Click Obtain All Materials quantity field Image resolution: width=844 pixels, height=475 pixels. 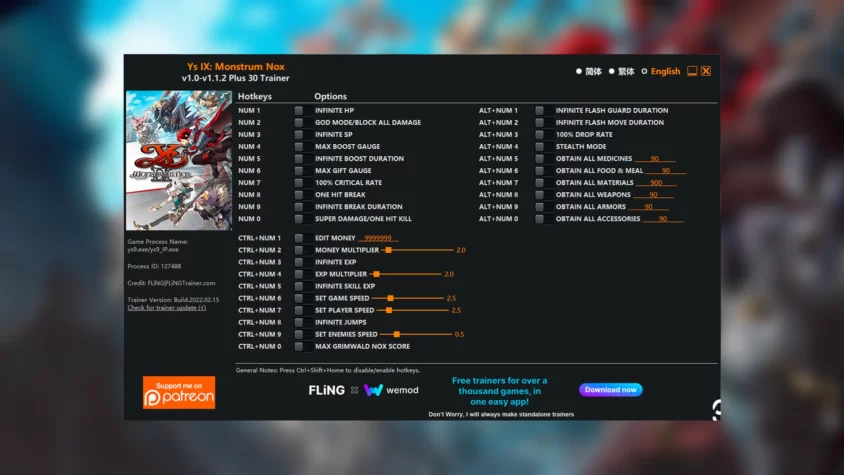(656, 183)
